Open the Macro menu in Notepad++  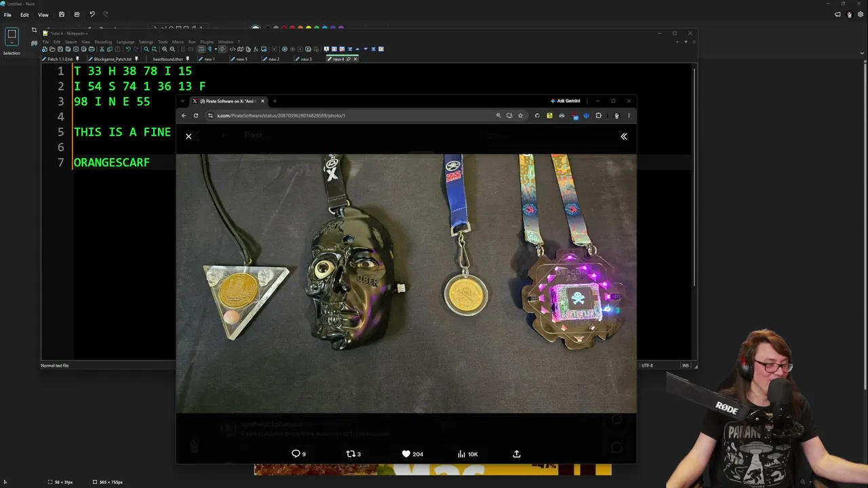click(178, 42)
